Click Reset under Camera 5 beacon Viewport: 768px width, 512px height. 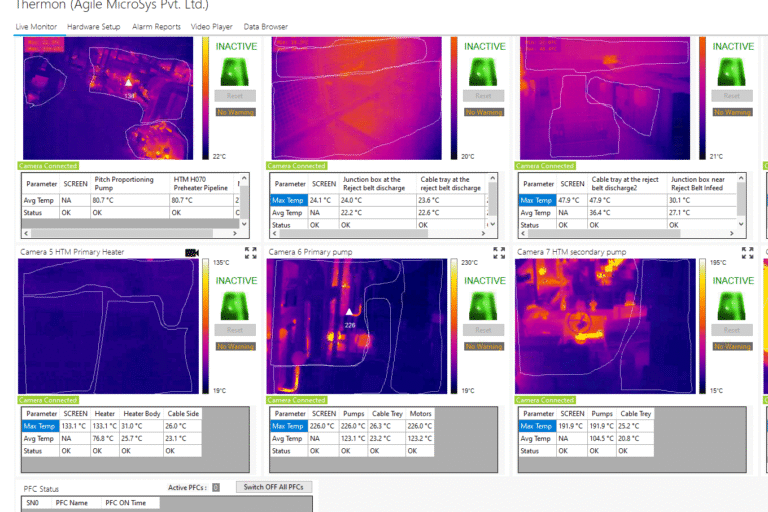click(235, 330)
